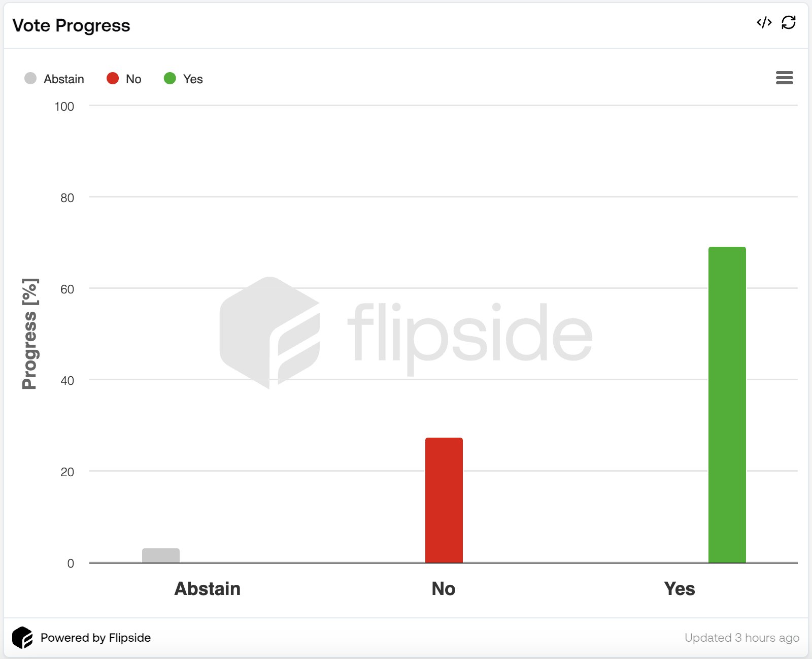Click the Progress [%] axis title
The image size is (812, 659).
30,334
